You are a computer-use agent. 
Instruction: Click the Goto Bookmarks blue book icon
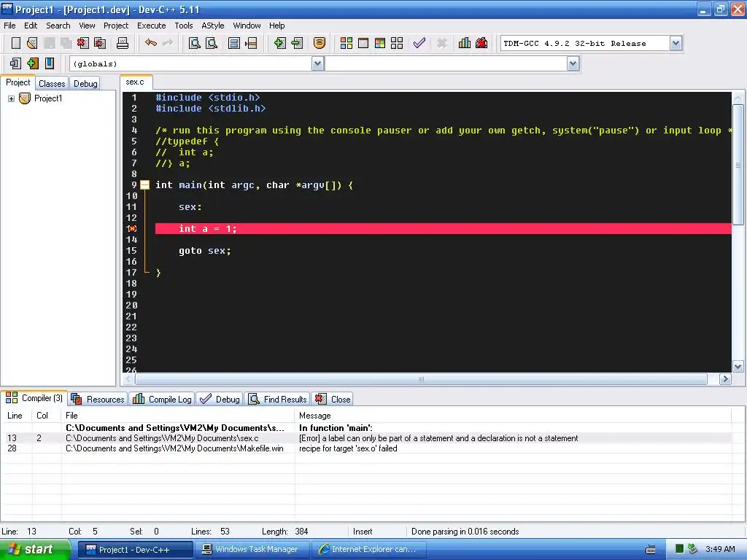(x=50, y=63)
